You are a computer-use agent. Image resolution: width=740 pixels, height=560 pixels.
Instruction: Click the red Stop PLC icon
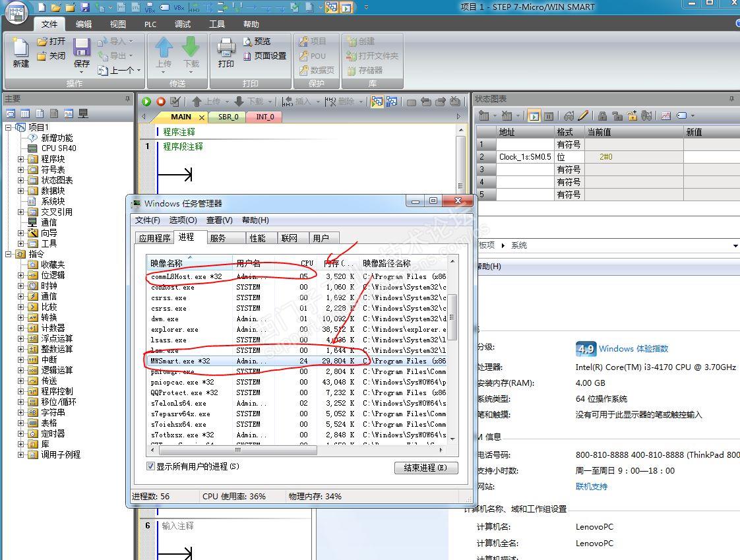point(160,101)
